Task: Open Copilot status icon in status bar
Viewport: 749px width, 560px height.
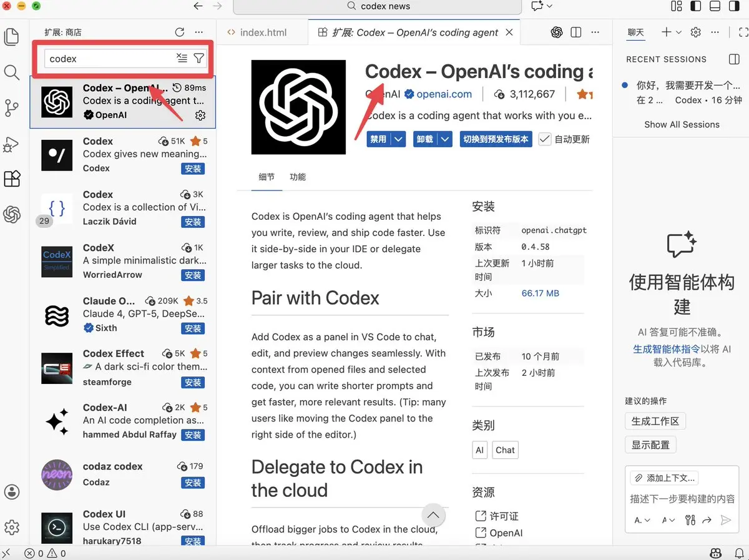Action: (717, 553)
